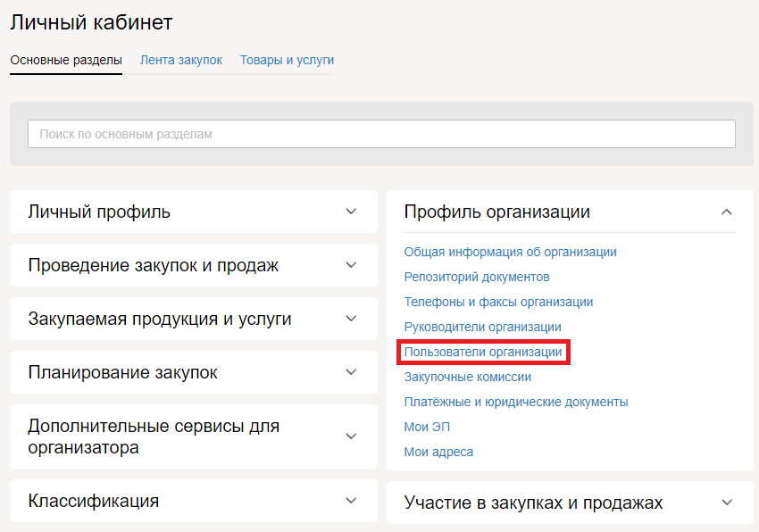This screenshot has width=759, height=532.
Task: Open the Пользователи организации link
Action: [483, 352]
